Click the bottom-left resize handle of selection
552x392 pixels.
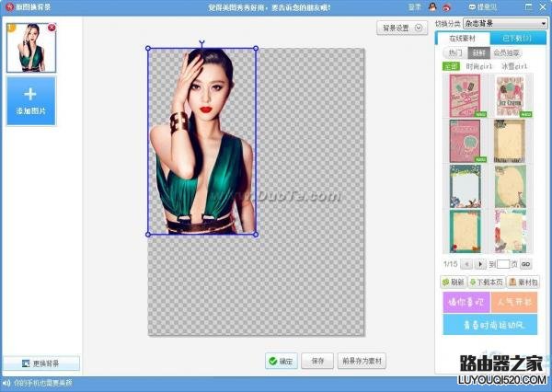point(148,235)
